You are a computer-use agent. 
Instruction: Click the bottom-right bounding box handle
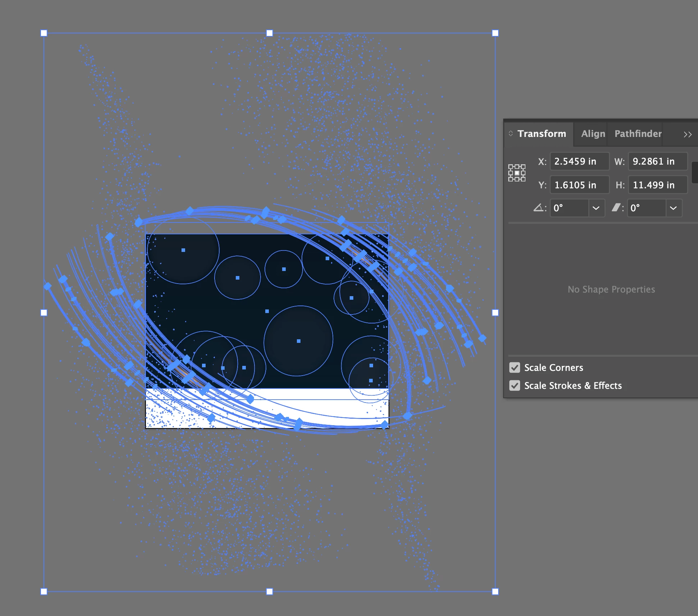click(495, 592)
